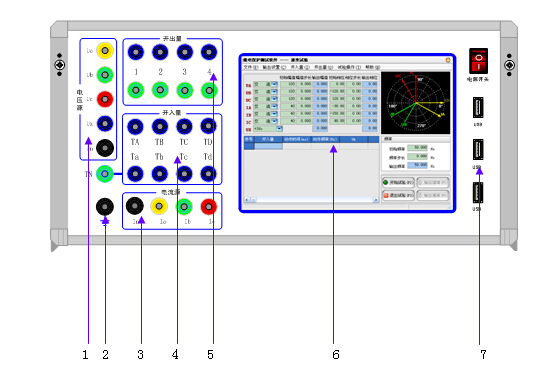The image size is (557, 385).
Task: Click the green jack below output 3
Action: (x=185, y=90)
